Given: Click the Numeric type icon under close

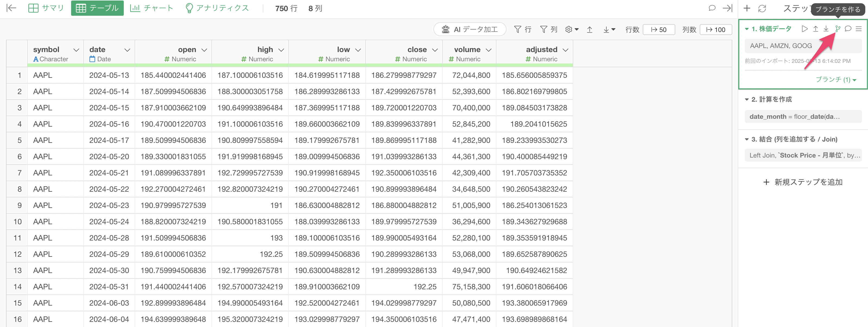Looking at the screenshot, I should pyautogui.click(x=398, y=59).
